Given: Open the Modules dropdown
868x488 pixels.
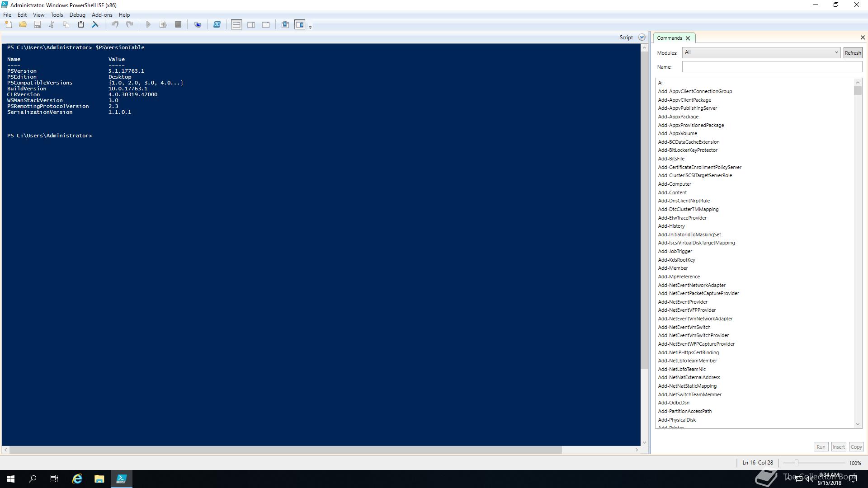Looking at the screenshot, I should click(761, 52).
